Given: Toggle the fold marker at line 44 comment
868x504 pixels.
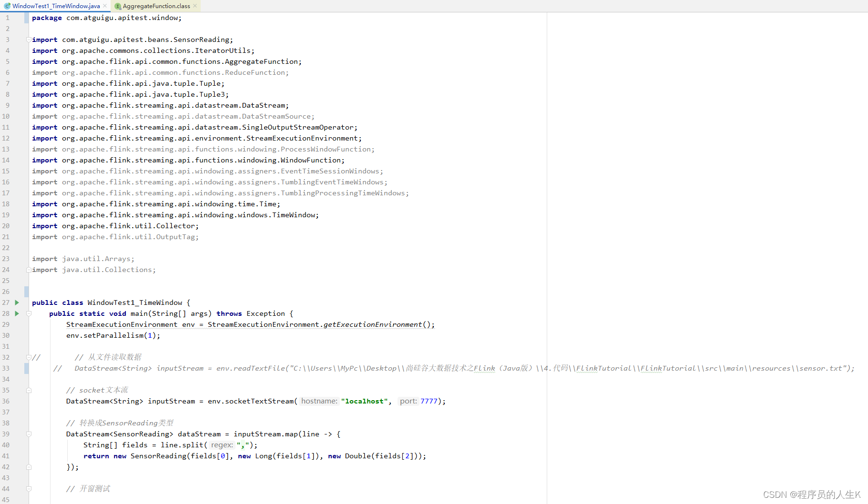Looking at the screenshot, I should (x=29, y=489).
